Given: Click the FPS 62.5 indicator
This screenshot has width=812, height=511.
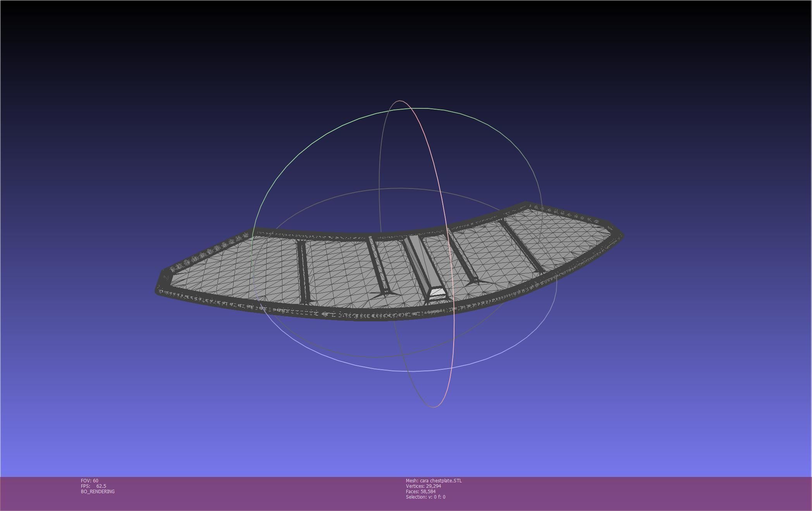Looking at the screenshot, I should [93, 486].
